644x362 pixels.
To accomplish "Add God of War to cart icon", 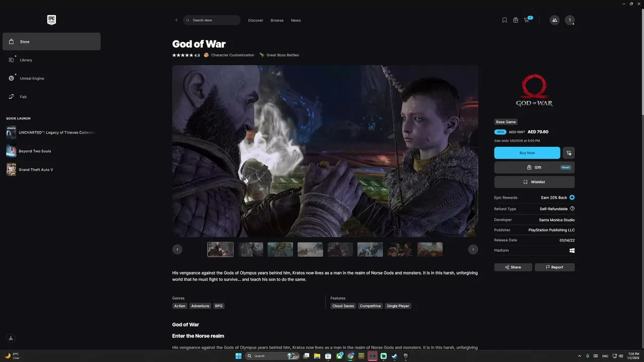I will coord(569,153).
